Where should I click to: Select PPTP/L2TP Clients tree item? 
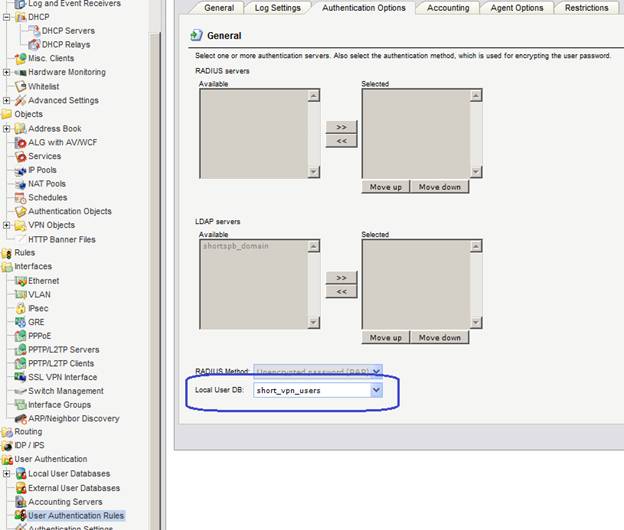pyautogui.click(x=61, y=364)
